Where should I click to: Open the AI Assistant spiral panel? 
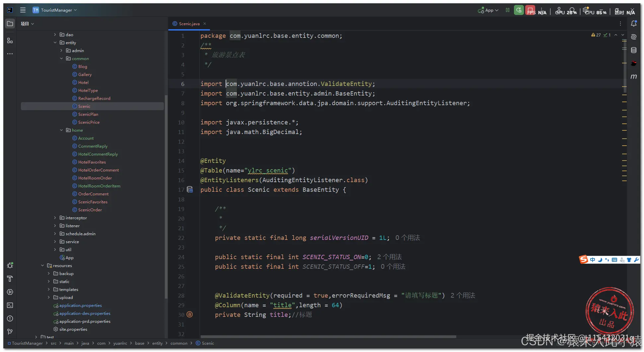634,37
